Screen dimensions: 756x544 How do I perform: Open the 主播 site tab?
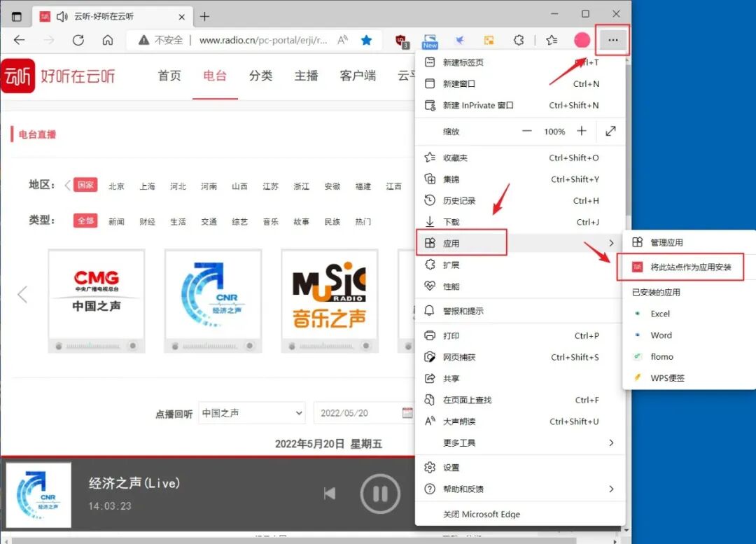[x=306, y=76]
